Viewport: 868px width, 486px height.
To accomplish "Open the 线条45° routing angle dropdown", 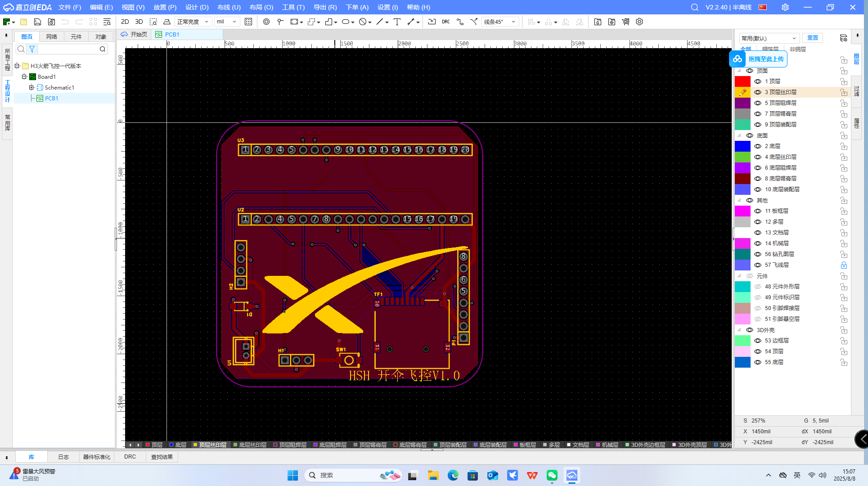I will 500,22.
